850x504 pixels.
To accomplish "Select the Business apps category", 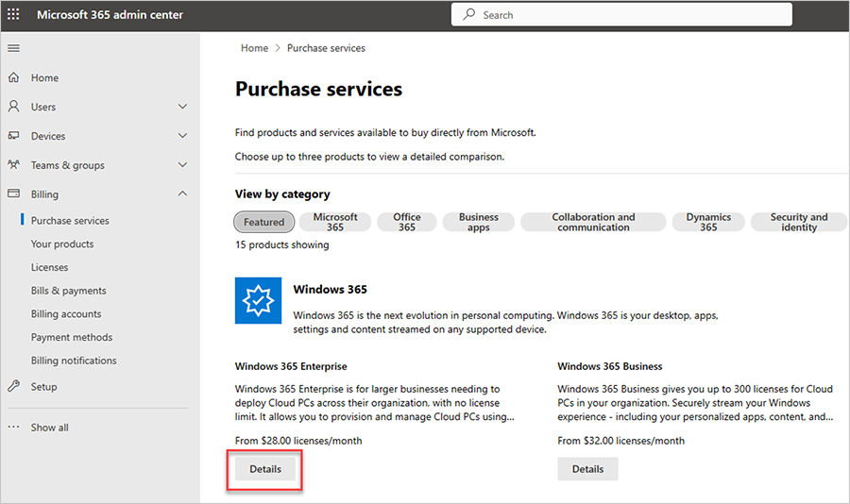I will [478, 222].
